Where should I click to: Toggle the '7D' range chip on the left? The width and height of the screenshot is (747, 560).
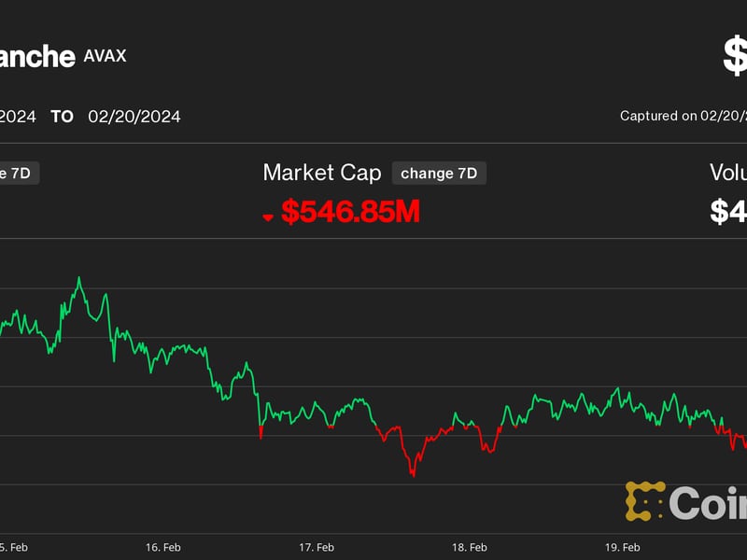click(17, 172)
